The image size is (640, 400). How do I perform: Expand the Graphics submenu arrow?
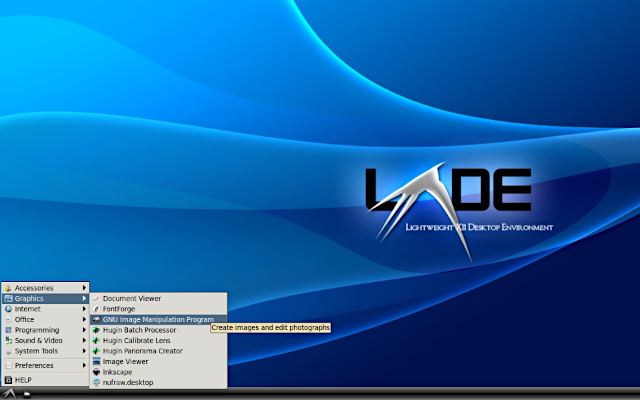(84, 299)
